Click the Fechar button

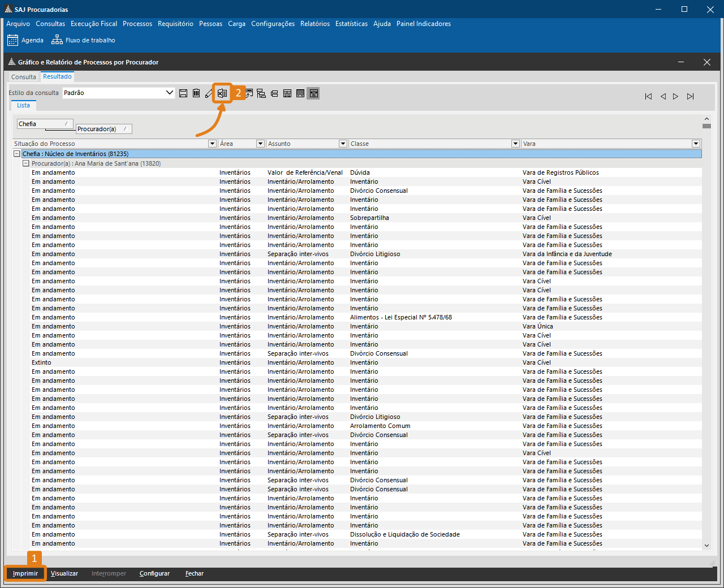coord(195,573)
